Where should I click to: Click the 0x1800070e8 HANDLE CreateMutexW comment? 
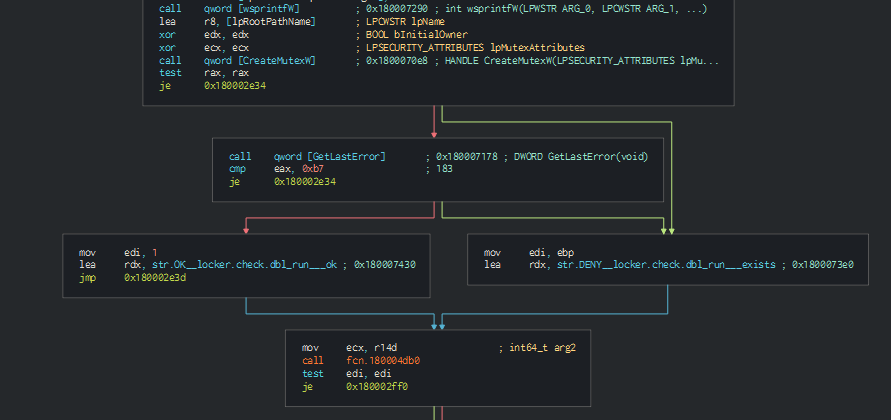tap(538, 60)
